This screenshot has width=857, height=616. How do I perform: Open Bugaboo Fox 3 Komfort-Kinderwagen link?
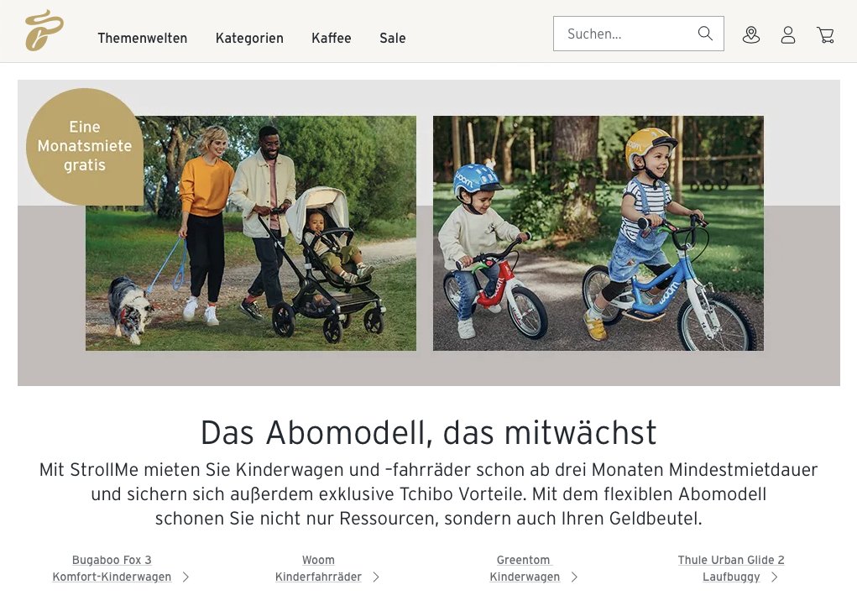point(112,568)
